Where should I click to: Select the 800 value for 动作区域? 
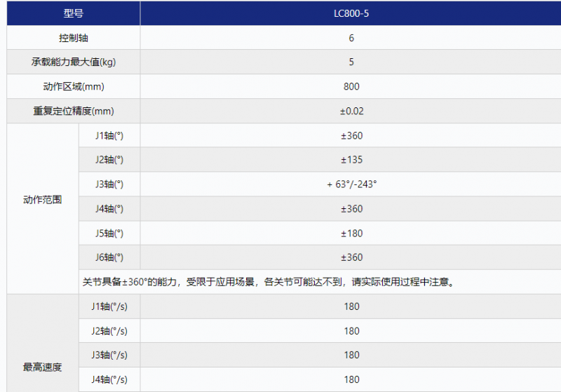[x=352, y=86]
